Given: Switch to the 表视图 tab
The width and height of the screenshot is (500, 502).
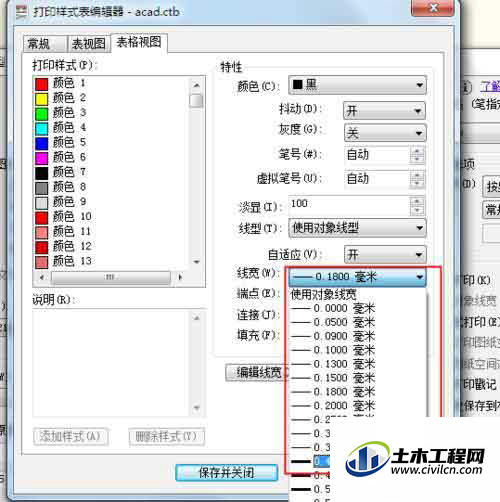Looking at the screenshot, I should [89, 44].
